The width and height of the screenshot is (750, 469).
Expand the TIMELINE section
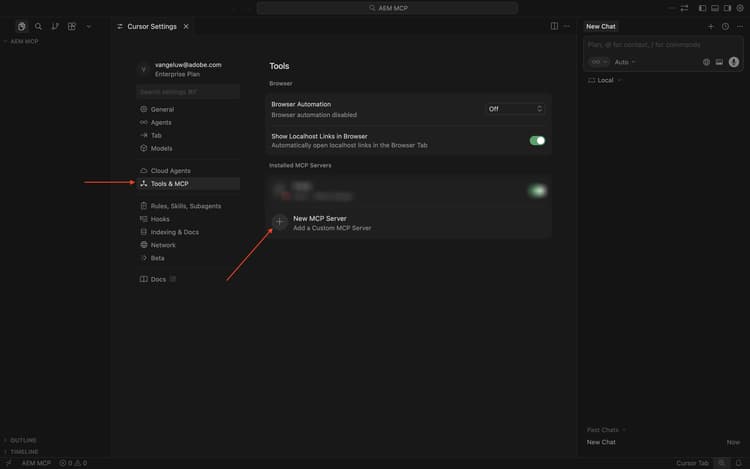coord(21,451)
